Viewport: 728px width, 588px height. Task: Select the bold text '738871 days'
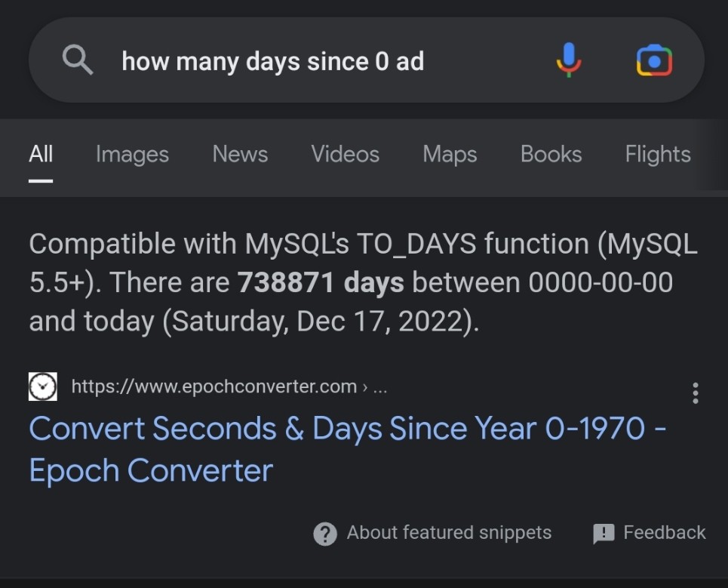click(x=321, y=282)
